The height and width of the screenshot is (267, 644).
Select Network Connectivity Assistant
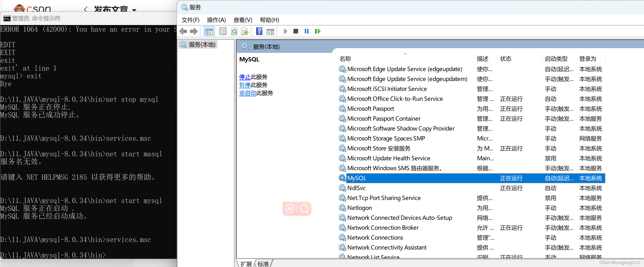click(472, 247)
